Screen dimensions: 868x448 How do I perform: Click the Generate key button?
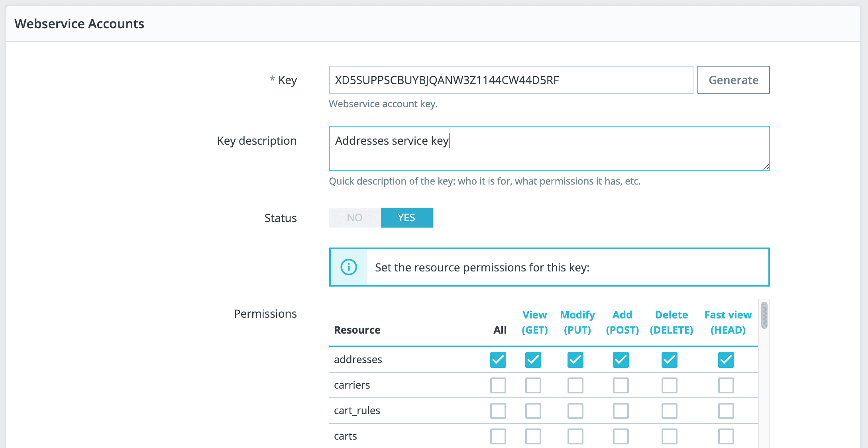tap(733, 80)
